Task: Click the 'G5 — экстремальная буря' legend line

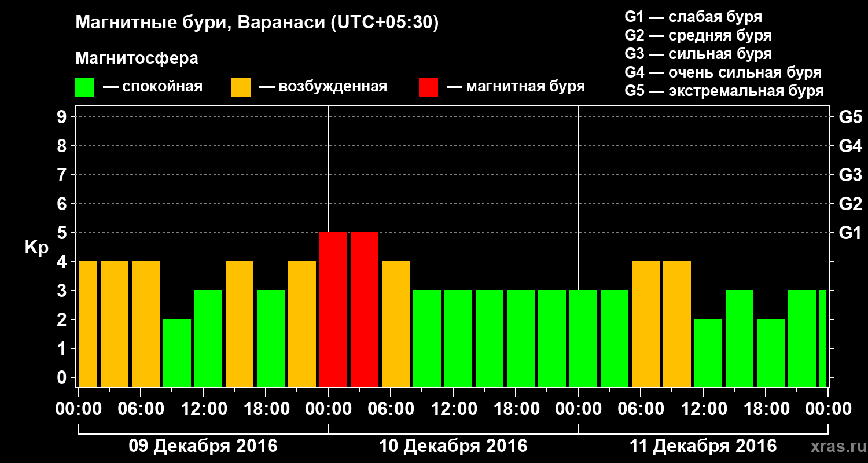Action: 724,91
